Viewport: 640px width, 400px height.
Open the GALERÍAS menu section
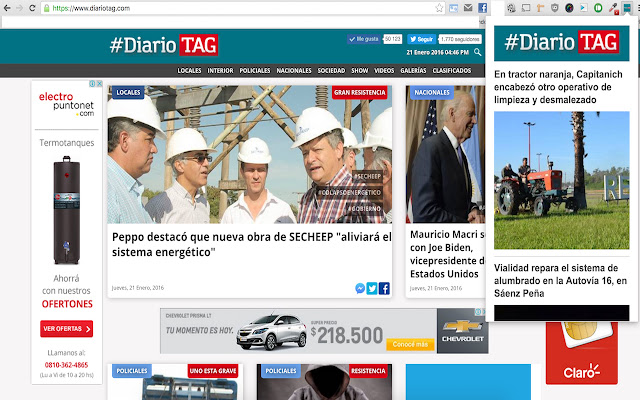coord(413,71)
